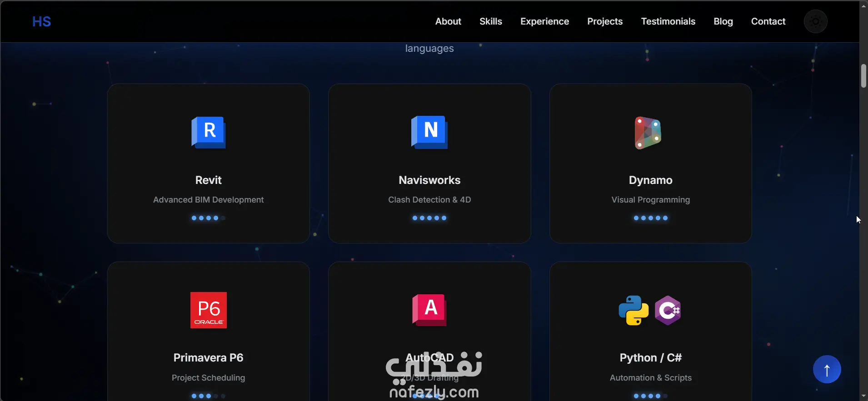Screen dimensions: 868x401
Task: Visit the Blog nav link
Action: point(723,21)
